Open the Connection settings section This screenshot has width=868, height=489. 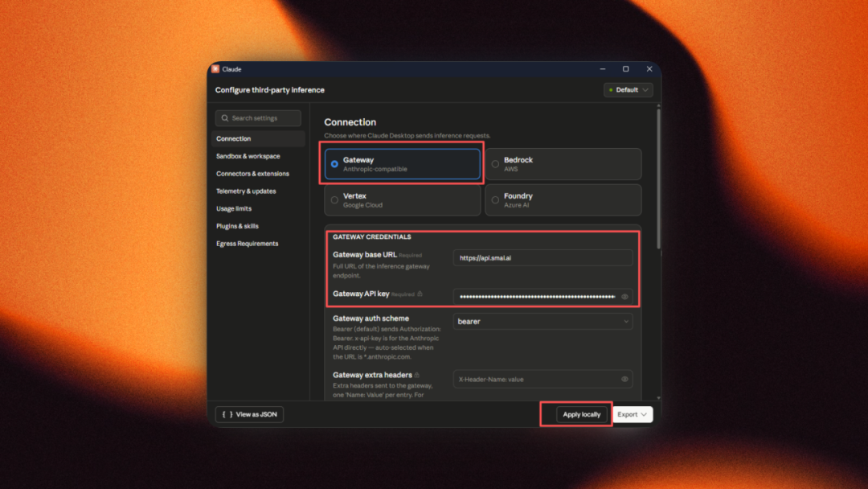coord(258,138)
